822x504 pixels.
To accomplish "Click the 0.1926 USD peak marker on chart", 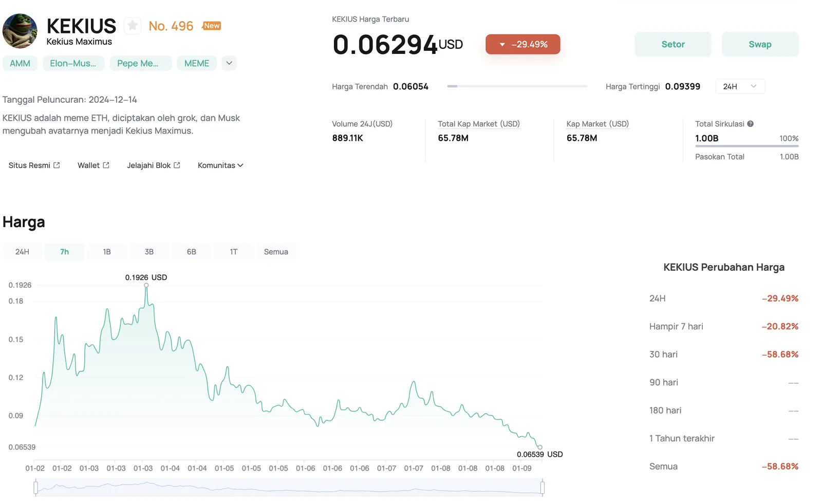I will coord(146,285).
